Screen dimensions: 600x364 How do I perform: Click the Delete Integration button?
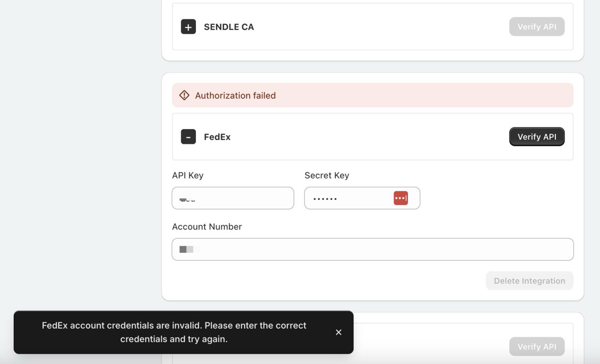(x=530, y=281)
